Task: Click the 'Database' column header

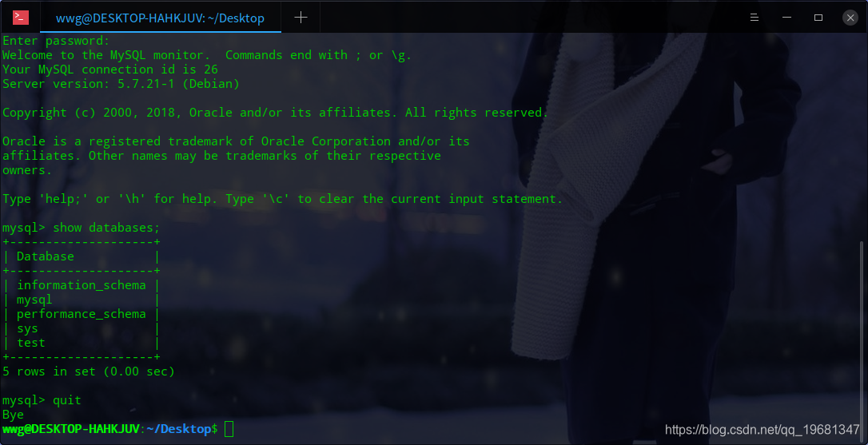Action: point(46,256)
